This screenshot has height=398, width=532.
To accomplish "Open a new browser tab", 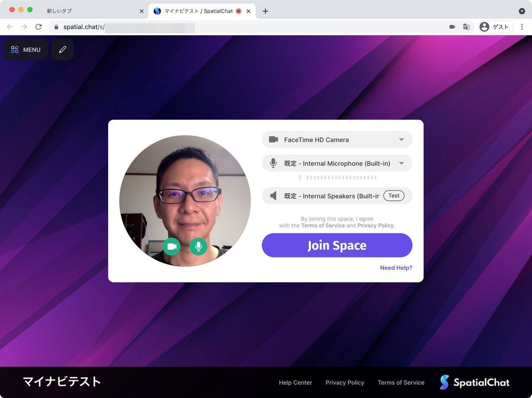I will click(x=265, y=11).
